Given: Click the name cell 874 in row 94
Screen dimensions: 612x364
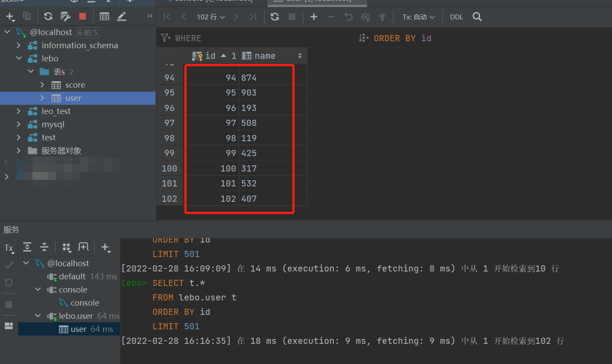Looking at the screenshot, I should point(273,78).
